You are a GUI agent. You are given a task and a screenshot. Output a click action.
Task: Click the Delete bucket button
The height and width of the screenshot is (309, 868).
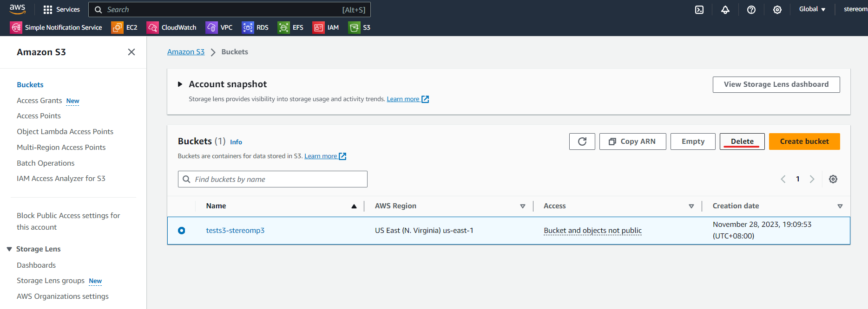[742, 142]
